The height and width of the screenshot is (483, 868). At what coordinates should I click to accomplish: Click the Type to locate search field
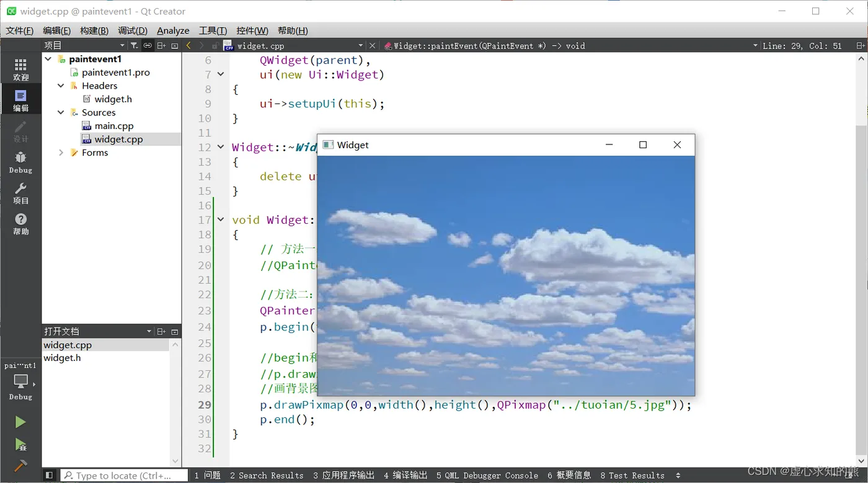(123, 476)
